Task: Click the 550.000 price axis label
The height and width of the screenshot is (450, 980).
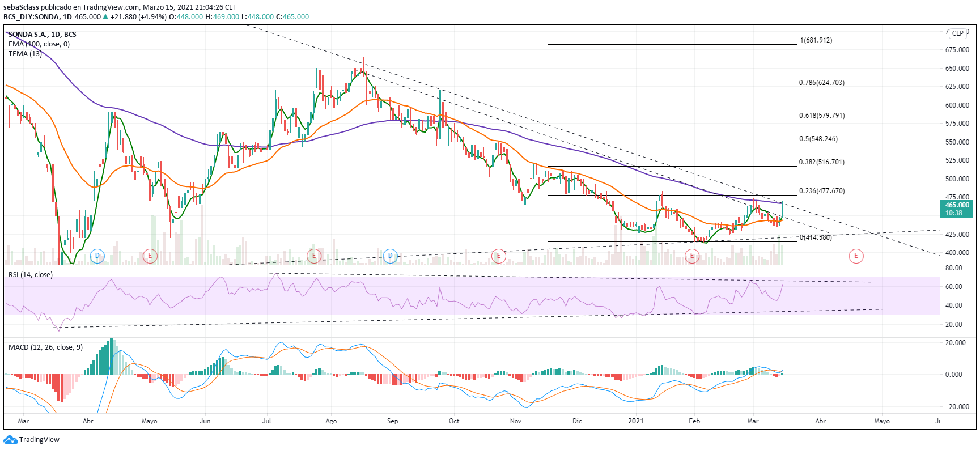Action: [957, 142]
